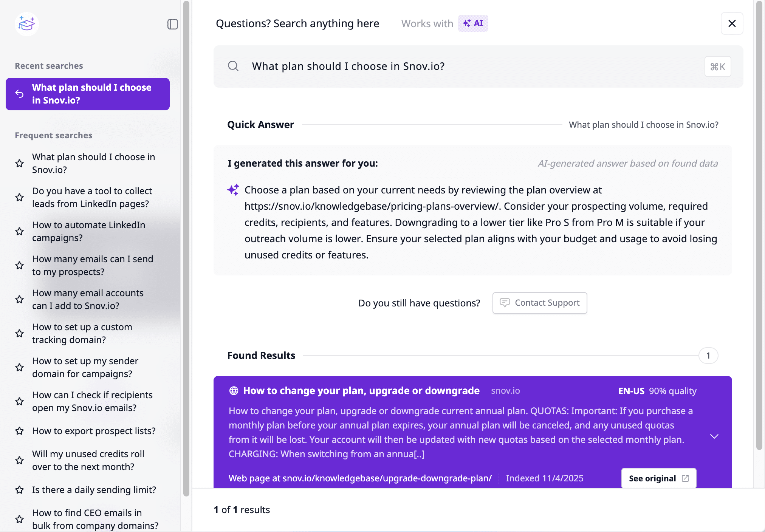Open recent search 'What plan should I choose'
The width and height of the screenshot is (765, 532).
(x=88, y=94)
